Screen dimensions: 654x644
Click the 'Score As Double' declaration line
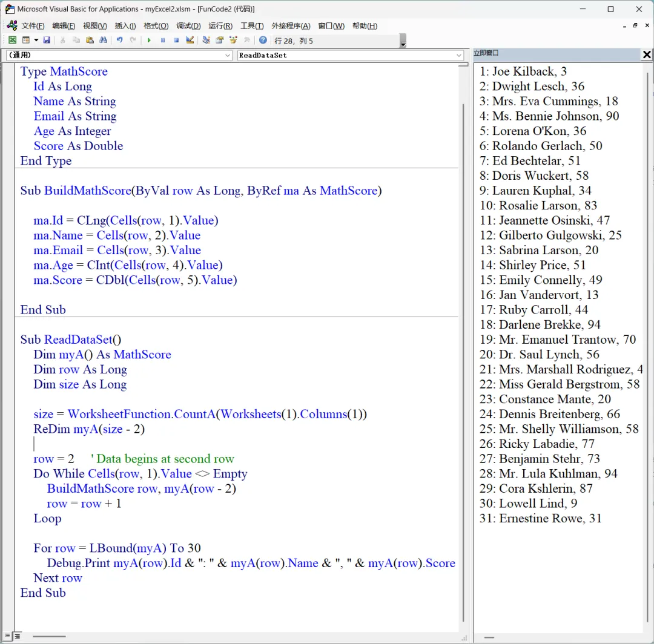78,146
